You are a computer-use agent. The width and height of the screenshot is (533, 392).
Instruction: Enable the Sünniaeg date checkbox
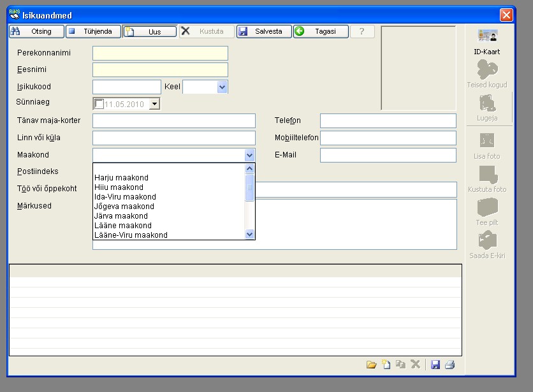[x=98, y=104]
